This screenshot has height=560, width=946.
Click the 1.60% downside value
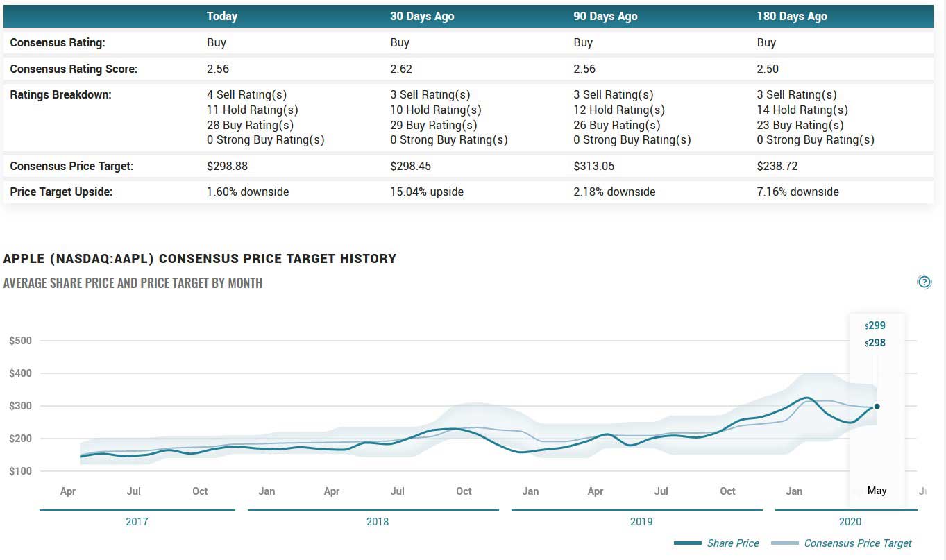click(x=248, y=192)
